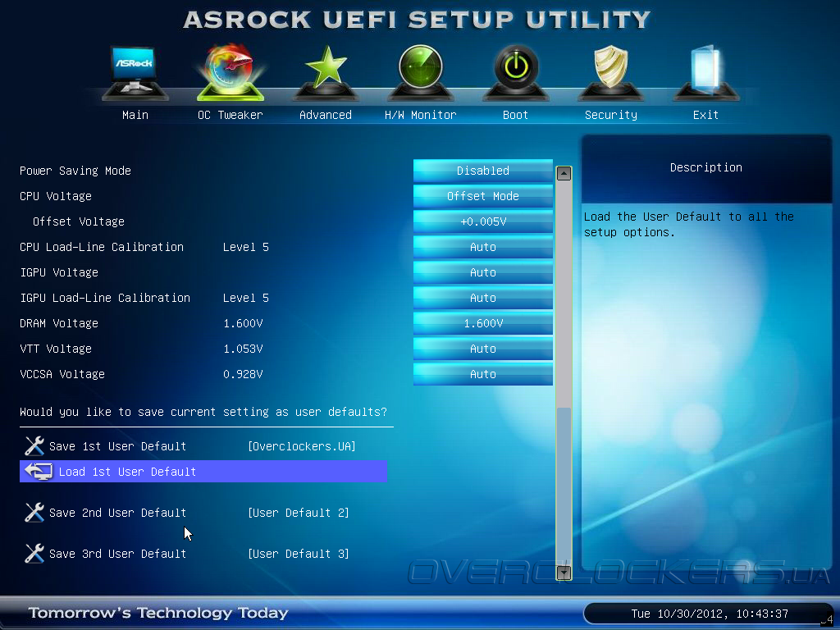Open CPU Voltage Offset Mode dropdown

click(x=482, y=196)
